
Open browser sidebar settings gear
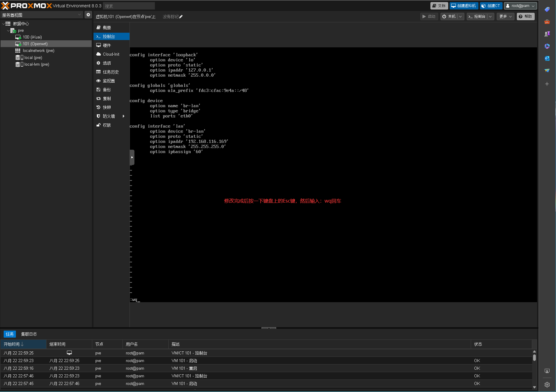[x=547, y=385]
